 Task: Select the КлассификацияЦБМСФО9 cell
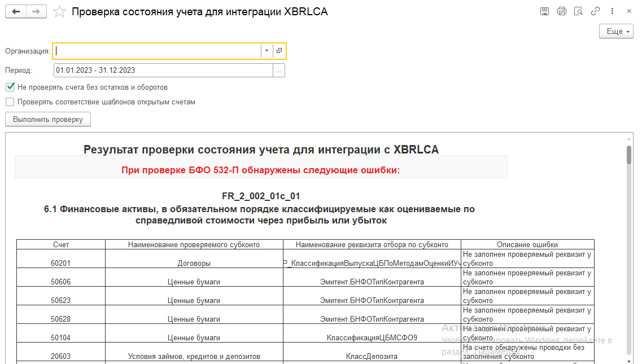[x=372, y=334]
